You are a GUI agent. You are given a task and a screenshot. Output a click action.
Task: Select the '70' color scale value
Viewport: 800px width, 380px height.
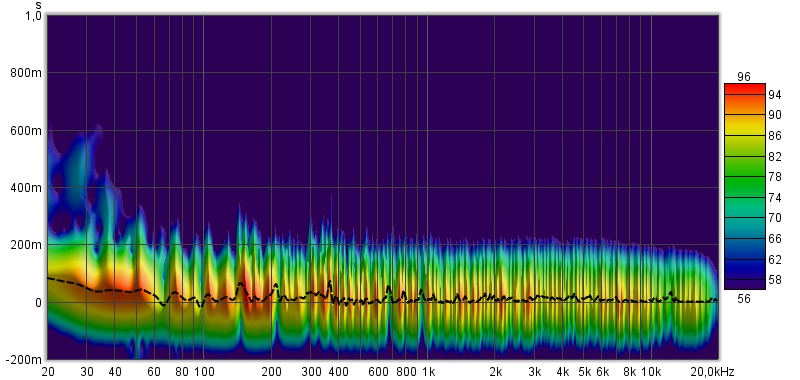click(775, 218)
